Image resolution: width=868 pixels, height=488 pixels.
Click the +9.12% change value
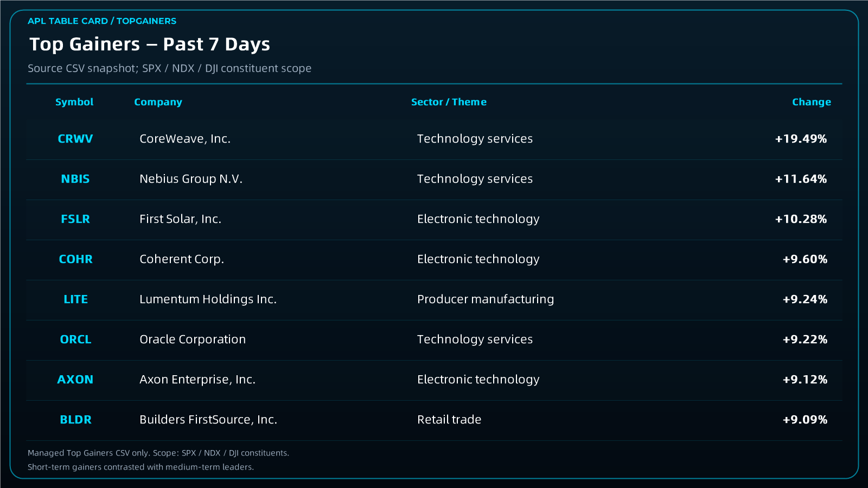805,380
